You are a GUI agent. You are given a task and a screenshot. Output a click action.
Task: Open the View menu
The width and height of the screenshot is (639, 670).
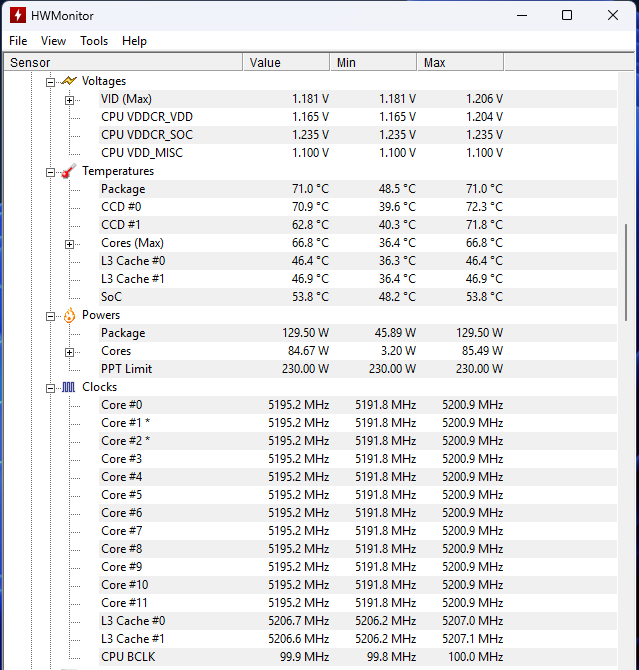coord(53,41)
